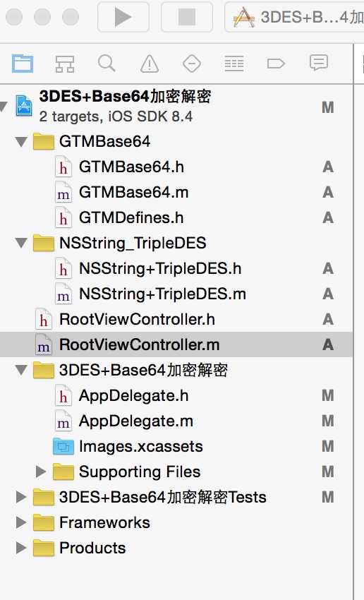Switch to the Symbol navigator icon
The image size is (364, 600).
65,64
